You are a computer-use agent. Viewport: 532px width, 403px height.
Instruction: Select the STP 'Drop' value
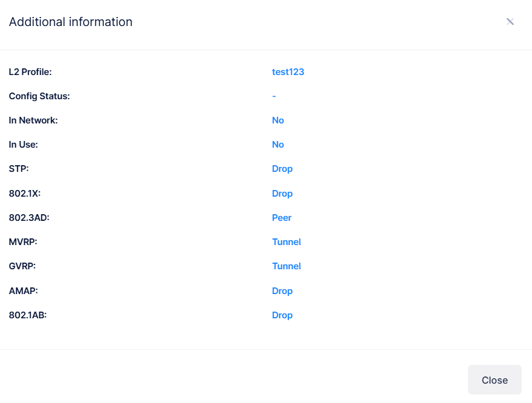click(x=282, y=169)
